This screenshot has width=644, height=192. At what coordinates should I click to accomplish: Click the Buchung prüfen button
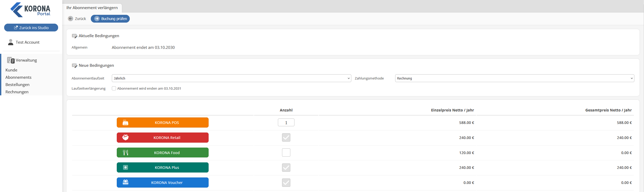pos(110,19)
